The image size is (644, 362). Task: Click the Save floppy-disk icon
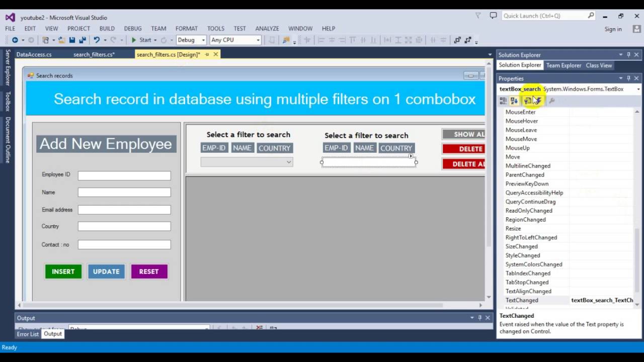coord(72,40)
